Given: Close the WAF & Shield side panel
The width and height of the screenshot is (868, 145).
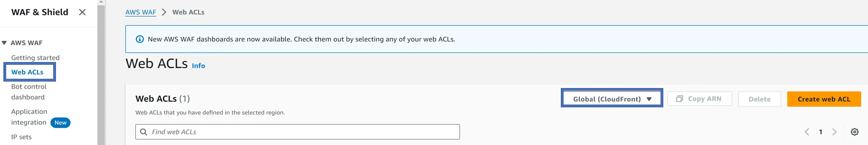Looking at the screenshot, I should pyautogui.click(x=82, y=12).
